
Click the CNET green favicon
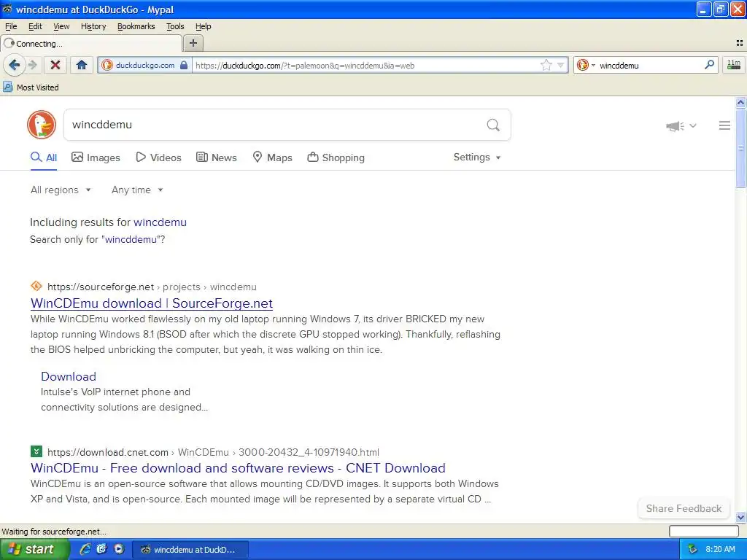tap(36, 451)
